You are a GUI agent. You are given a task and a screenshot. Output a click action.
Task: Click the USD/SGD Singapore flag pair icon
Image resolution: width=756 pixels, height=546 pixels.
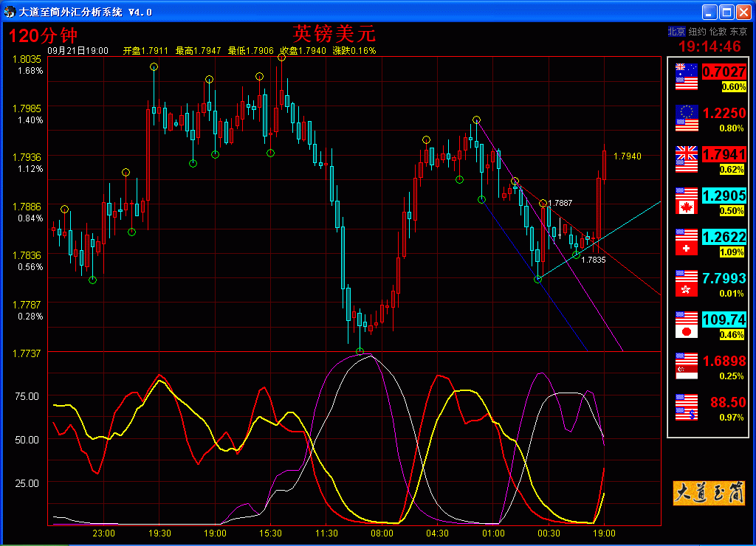tap(687, 366)
